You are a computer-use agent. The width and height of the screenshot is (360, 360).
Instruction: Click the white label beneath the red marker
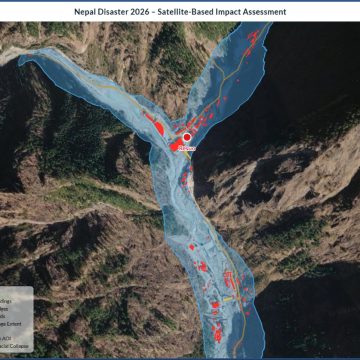pos(187,149)
